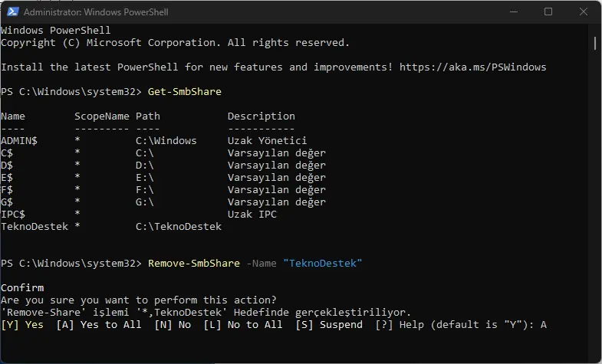Screen dimensions: 602x364
Task: Click the 'G:\' path entry
Action: [145, 202]
